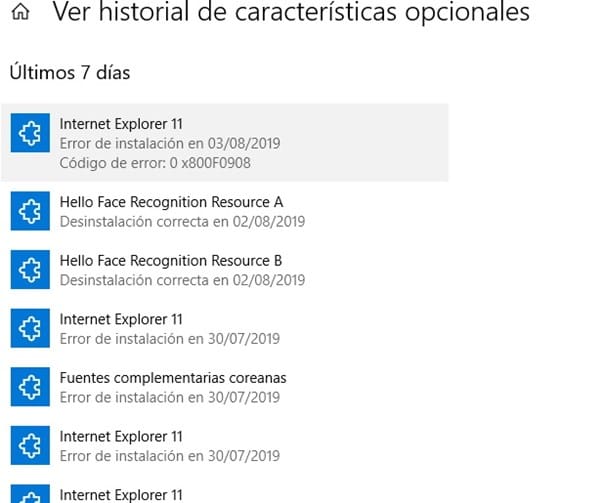Click the partially visible bottom feature icon
Screen dimensions: 600x503
[29, 494]
